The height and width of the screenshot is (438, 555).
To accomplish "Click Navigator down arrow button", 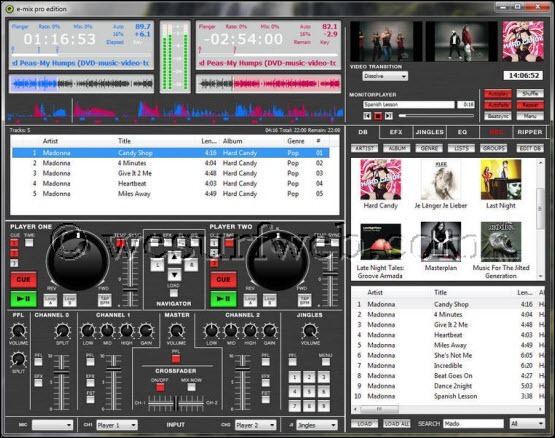I will [174, 274].
